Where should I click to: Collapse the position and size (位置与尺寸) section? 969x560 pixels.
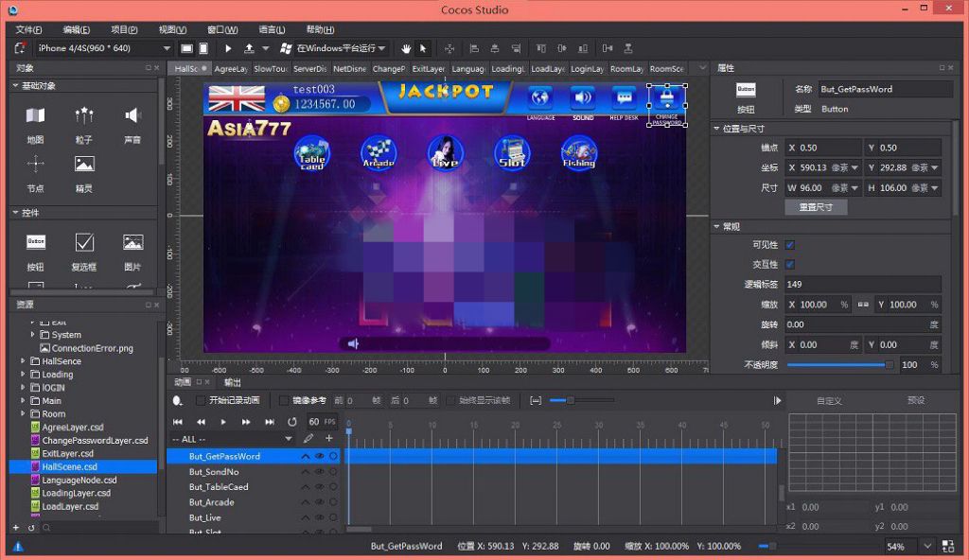[x=717, y=129]
